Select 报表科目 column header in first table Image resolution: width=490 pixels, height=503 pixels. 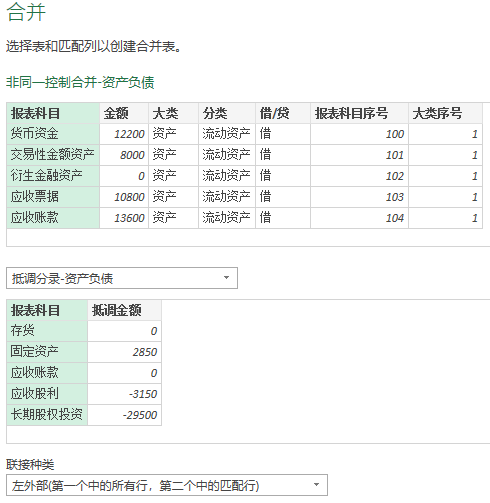[x=53, y=113]
